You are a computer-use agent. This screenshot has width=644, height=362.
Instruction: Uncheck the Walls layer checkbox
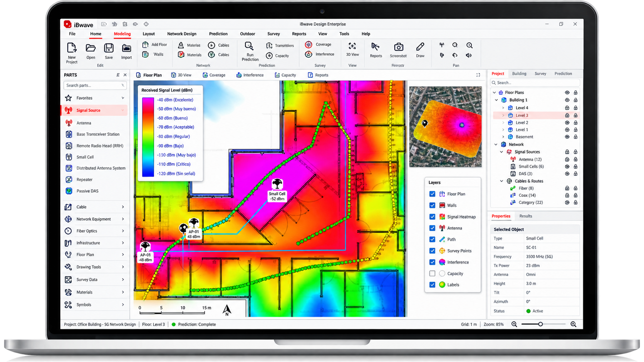pos(432,205)
